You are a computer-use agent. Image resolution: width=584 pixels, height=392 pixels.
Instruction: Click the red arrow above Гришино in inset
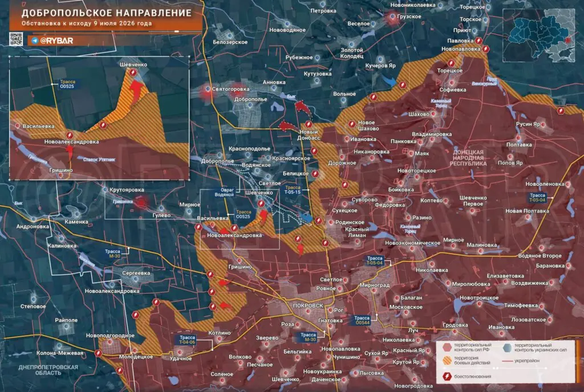coord(70,152)
